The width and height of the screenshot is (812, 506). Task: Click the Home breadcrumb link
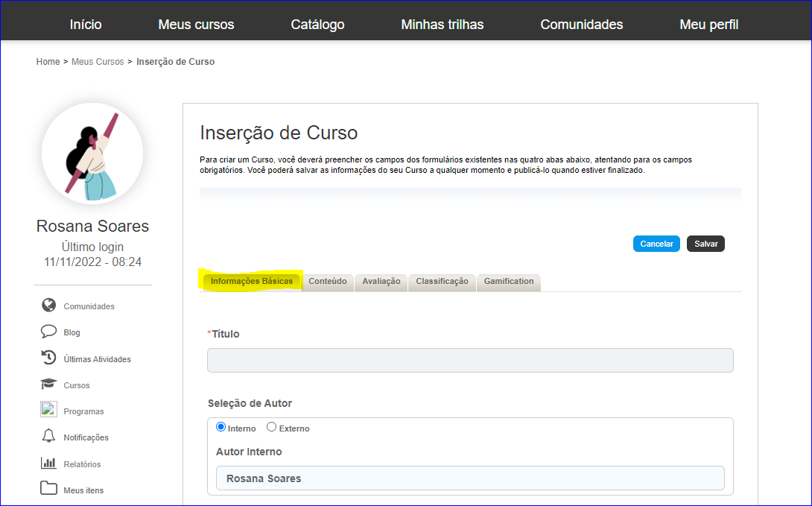pos(48,62)
